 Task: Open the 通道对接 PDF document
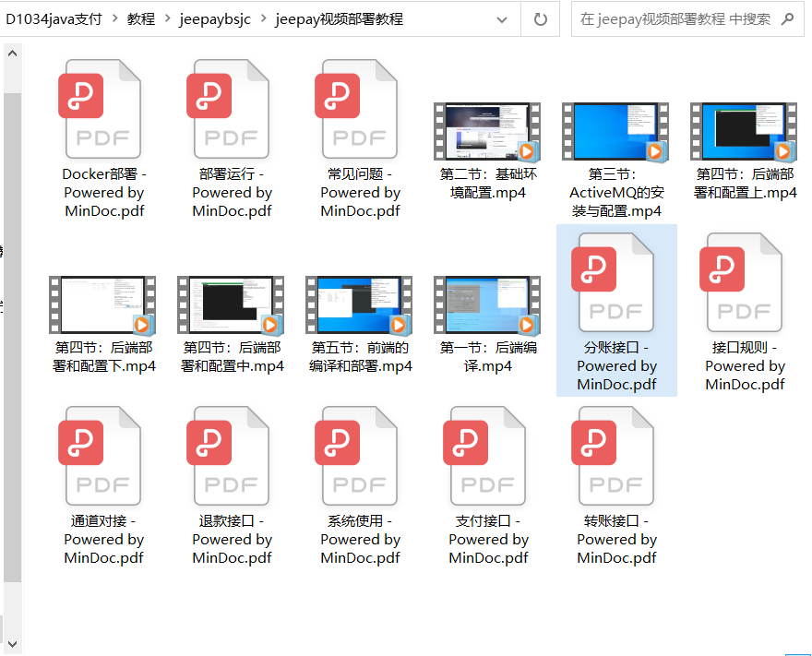click(102, 455)
